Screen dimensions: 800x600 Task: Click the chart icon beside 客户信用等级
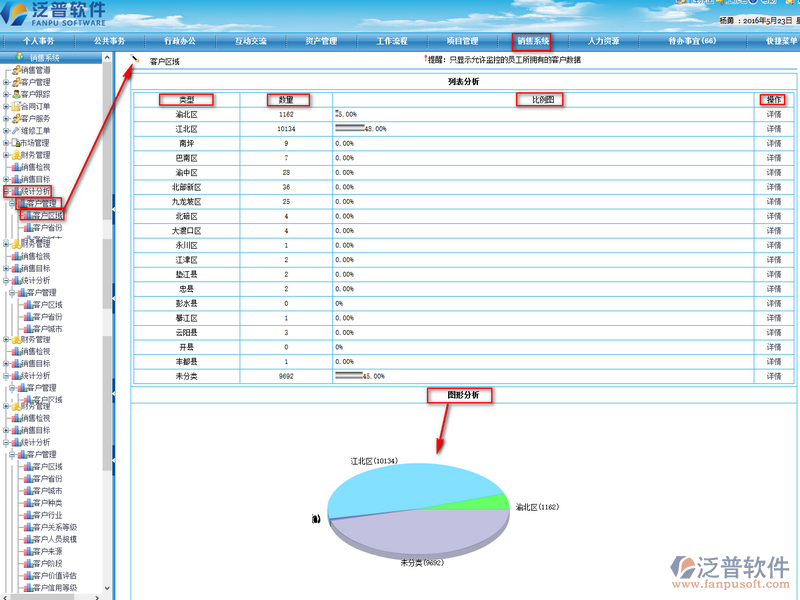tap(27, 588)
